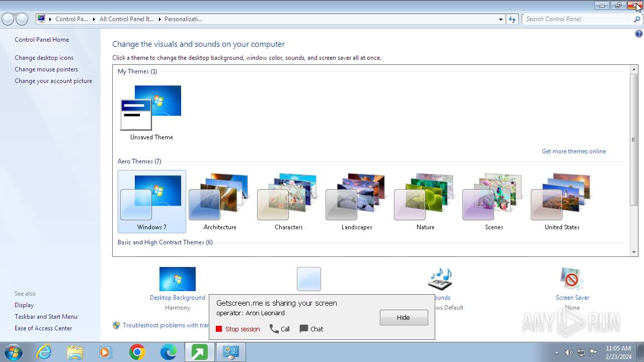Open Getscreen.me green taskbar icon
The image size is (644, 362).
(x=199, y=352)
